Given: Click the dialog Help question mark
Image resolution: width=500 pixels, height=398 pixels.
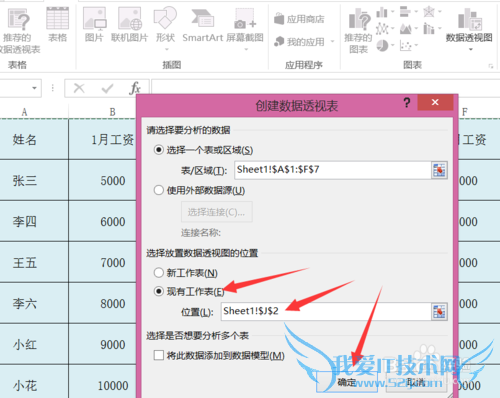Looking at the screenshot, I should pos(406,102).
